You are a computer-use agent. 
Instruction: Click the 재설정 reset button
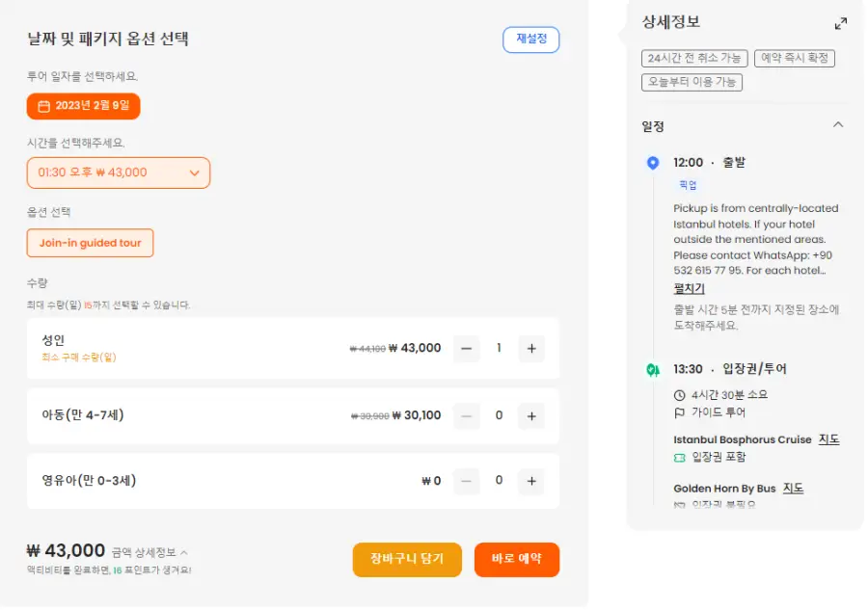coord(530,40)
